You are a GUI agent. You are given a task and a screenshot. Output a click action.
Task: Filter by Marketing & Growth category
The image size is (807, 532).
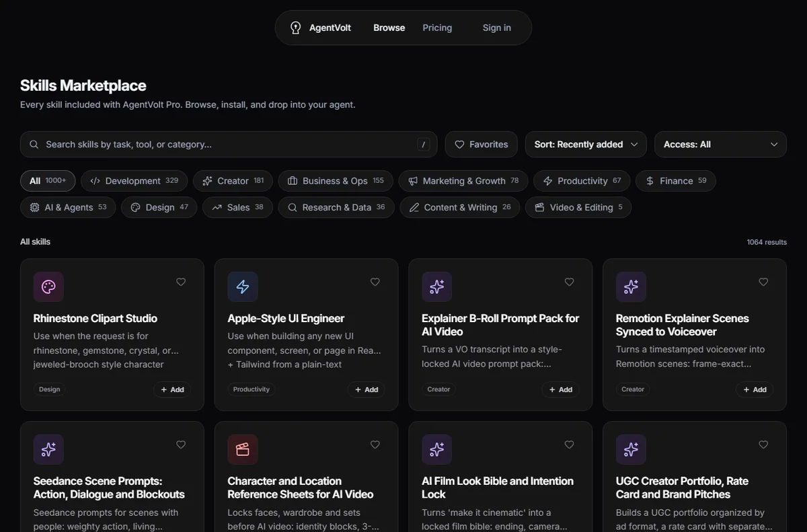[463, 181]
